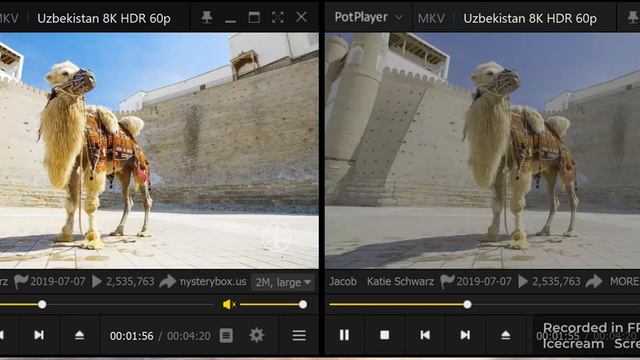
Task: Click the 2019-07-07 date in right player
Action: click(x=484, y=282)
